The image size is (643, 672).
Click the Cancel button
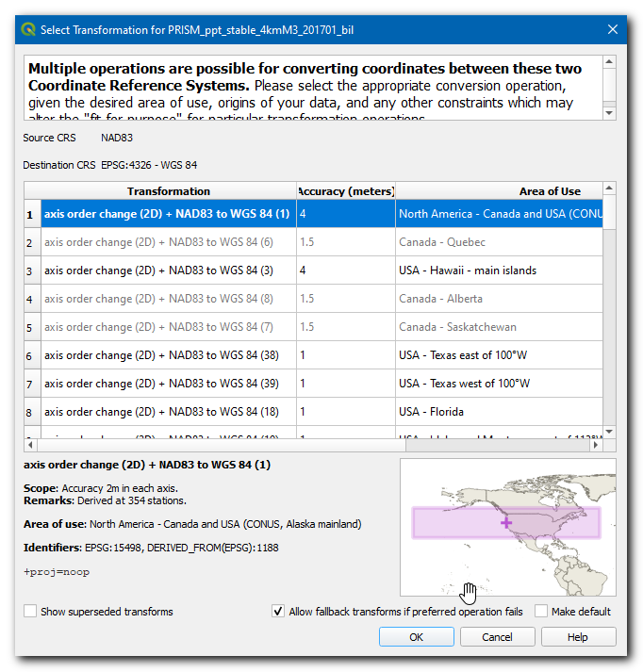tap(497, 637)
